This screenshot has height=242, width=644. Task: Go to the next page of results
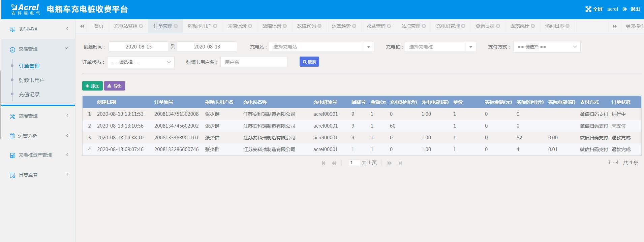(x=389, y=163)
